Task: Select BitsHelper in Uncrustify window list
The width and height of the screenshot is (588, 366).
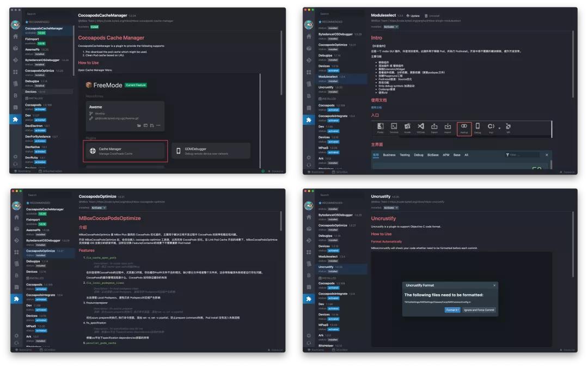Action: click(x=342, y=345)
